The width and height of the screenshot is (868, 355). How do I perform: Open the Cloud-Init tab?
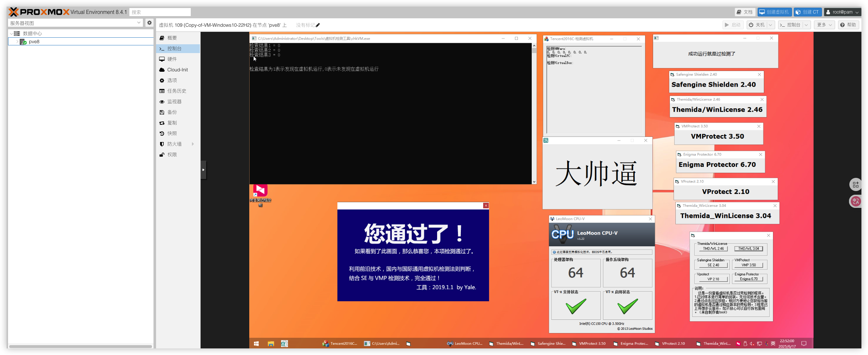point(178,70)
